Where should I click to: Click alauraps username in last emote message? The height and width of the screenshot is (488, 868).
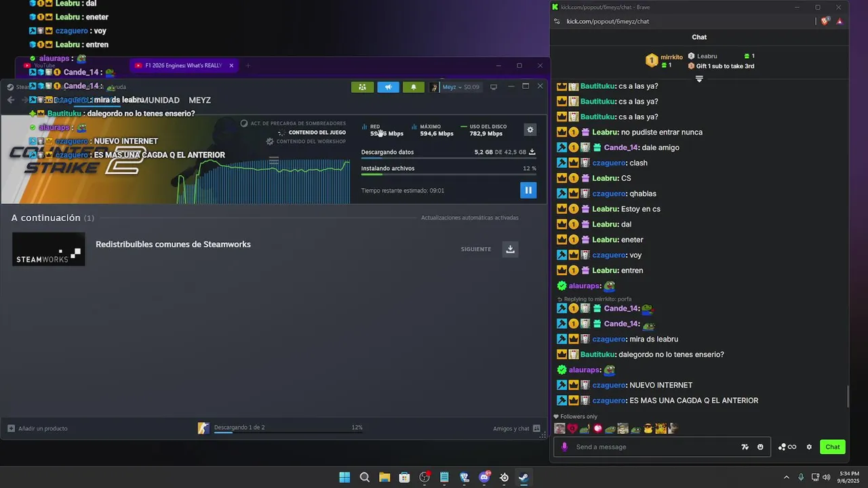(584, 370)
